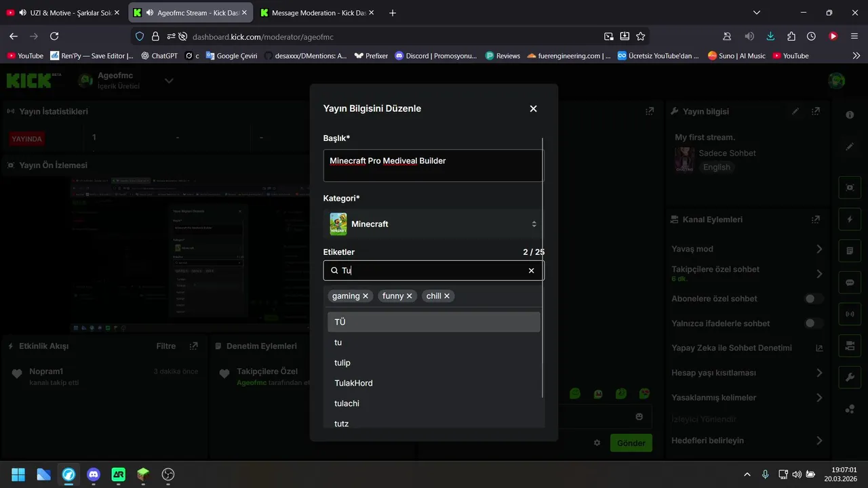Image resolution: width=868 pixels, height=488 pixels.
Task: Open the Google Çeviri bookmark
Action: [231, 56]
